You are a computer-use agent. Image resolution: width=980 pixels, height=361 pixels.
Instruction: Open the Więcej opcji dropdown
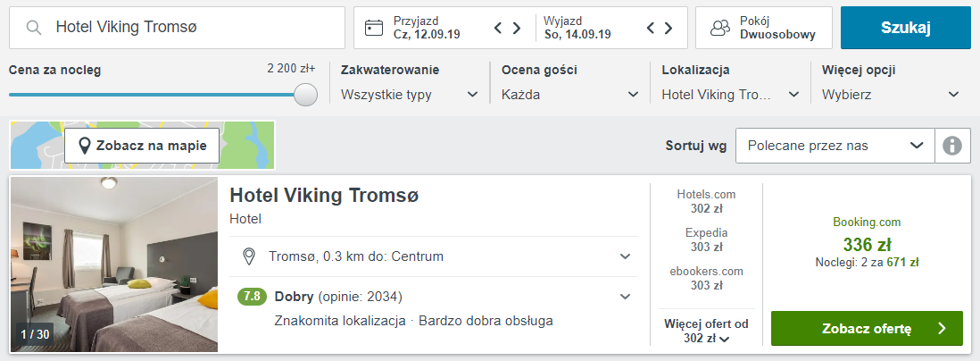click(890, 94)
